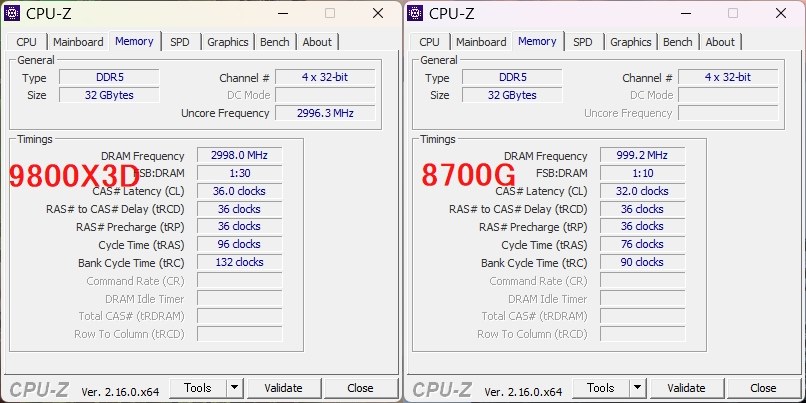
Task: Click Tools button in left window
Action: pos(198,388)
